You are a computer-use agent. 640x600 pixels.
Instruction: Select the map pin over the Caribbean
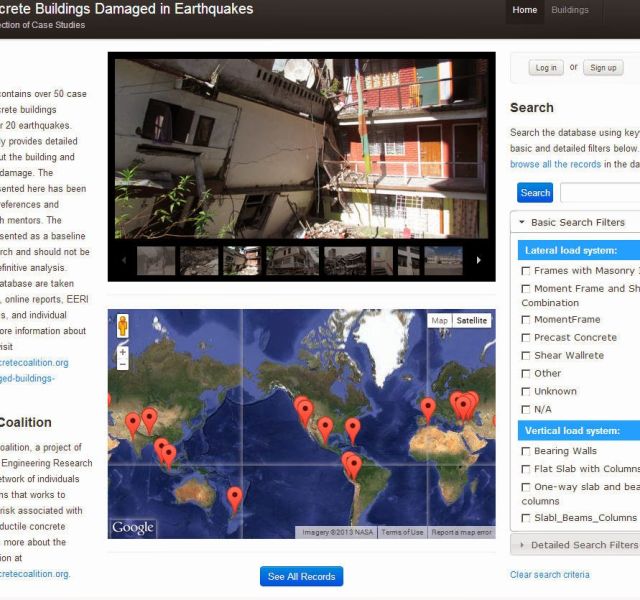(353, 431)
